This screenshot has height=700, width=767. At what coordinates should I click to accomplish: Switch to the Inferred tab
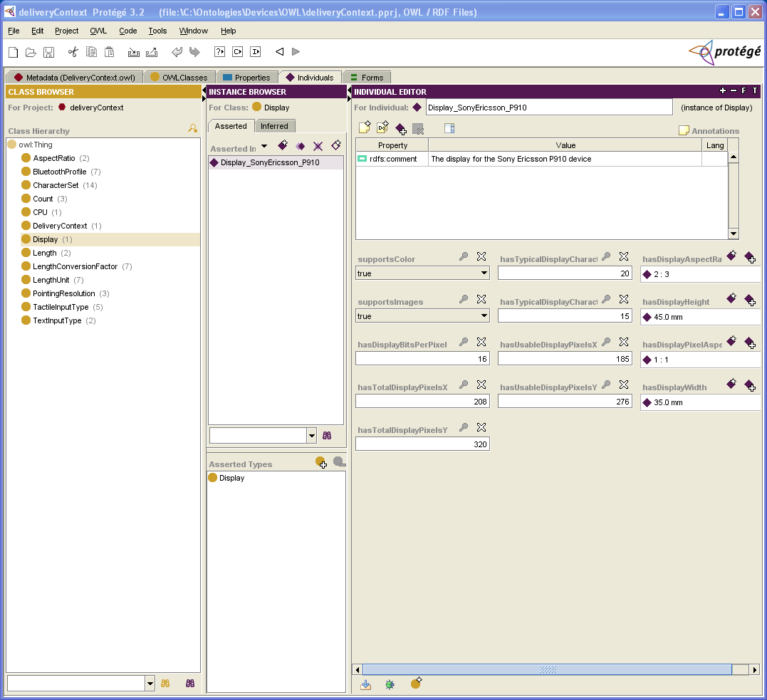tap(274, 126)
